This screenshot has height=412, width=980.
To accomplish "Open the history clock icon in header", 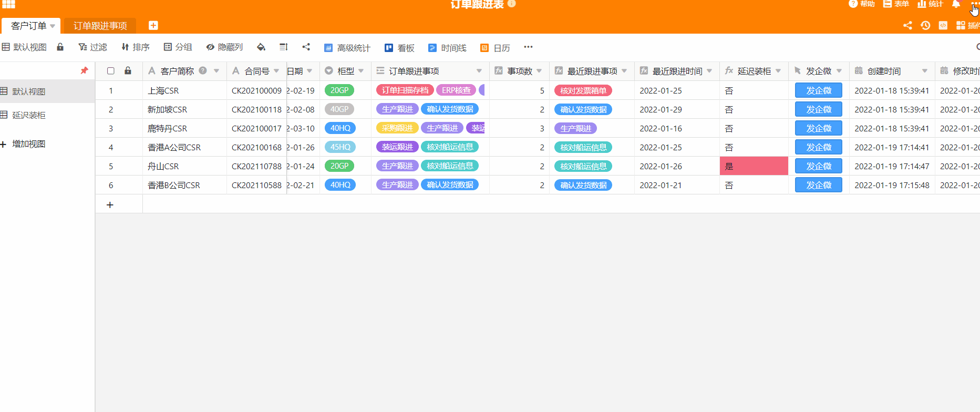I will point(925,25).
